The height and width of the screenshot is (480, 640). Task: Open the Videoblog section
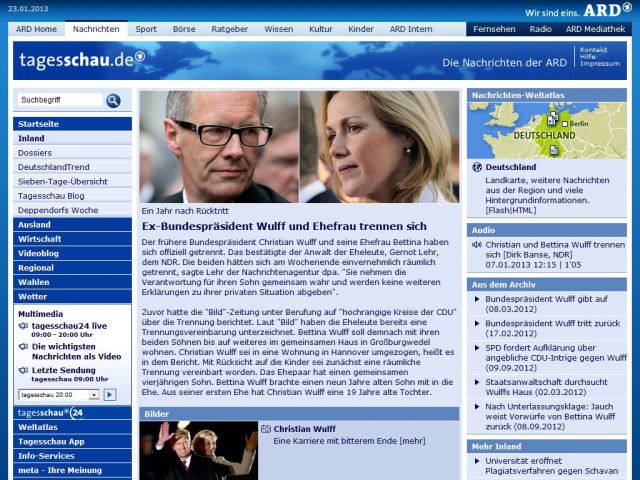coord(73,253)
